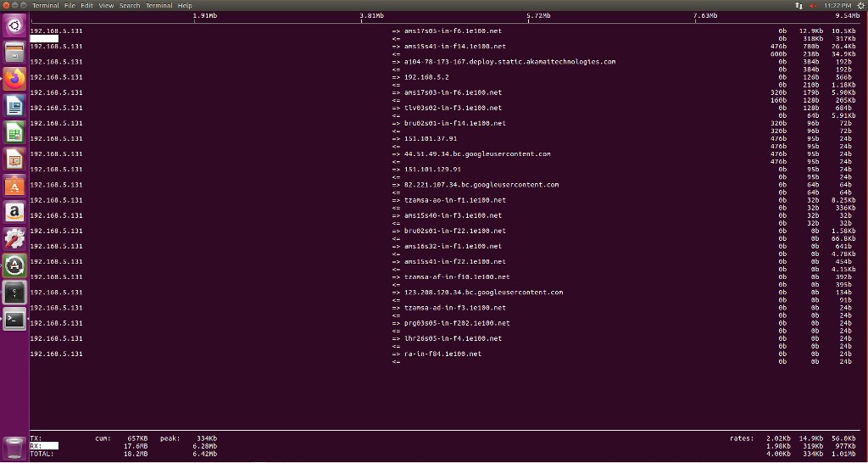Click the cum: label in footer
The width and height of the screenshot is (868, 463).
(x=103, y=438)
